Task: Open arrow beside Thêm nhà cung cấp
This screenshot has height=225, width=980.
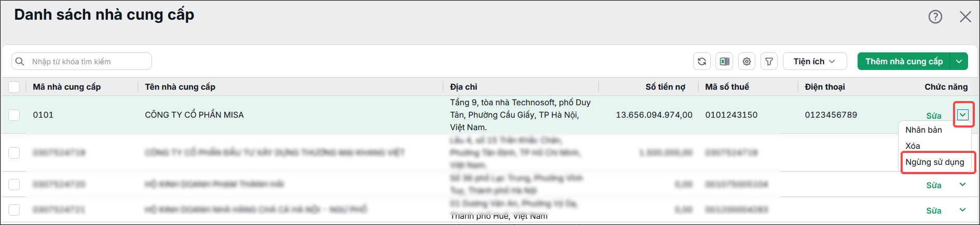Action: click(x=959, y=61)
